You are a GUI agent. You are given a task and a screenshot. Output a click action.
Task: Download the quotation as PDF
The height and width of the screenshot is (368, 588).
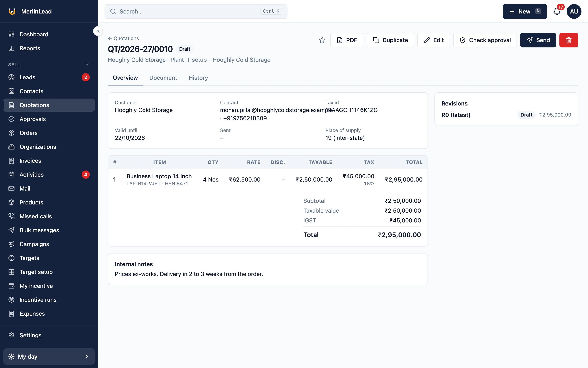click(347, 40)
